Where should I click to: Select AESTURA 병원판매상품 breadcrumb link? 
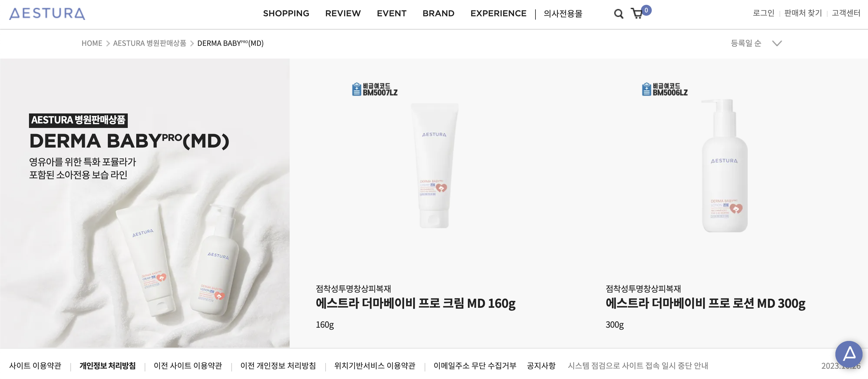pos(149,43)
